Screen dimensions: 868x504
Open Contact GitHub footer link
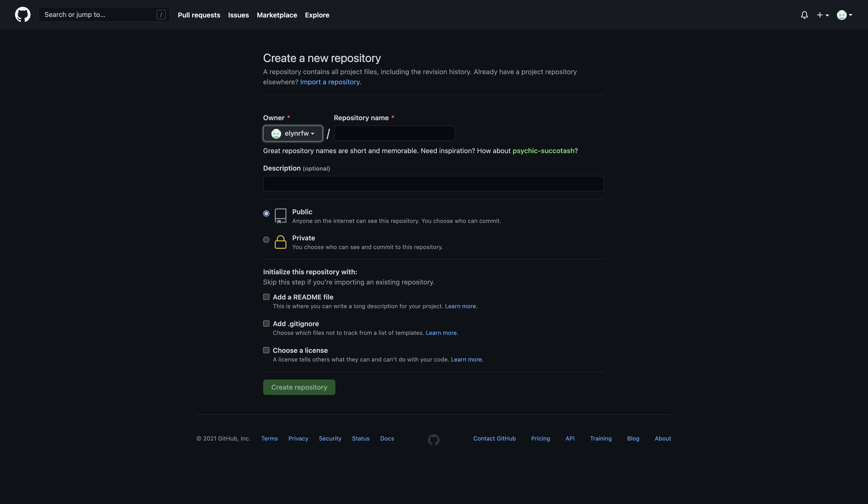tap(494, 439)
